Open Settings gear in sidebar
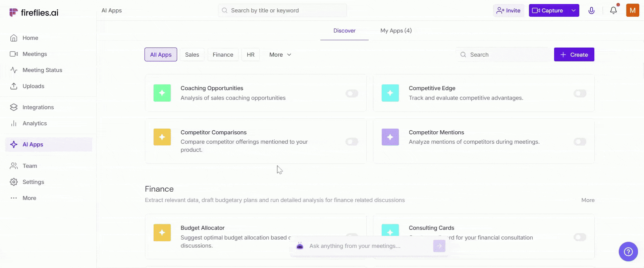Image resolution: width=644 pixels, height=268 pixels. click(x=14, y=182)
